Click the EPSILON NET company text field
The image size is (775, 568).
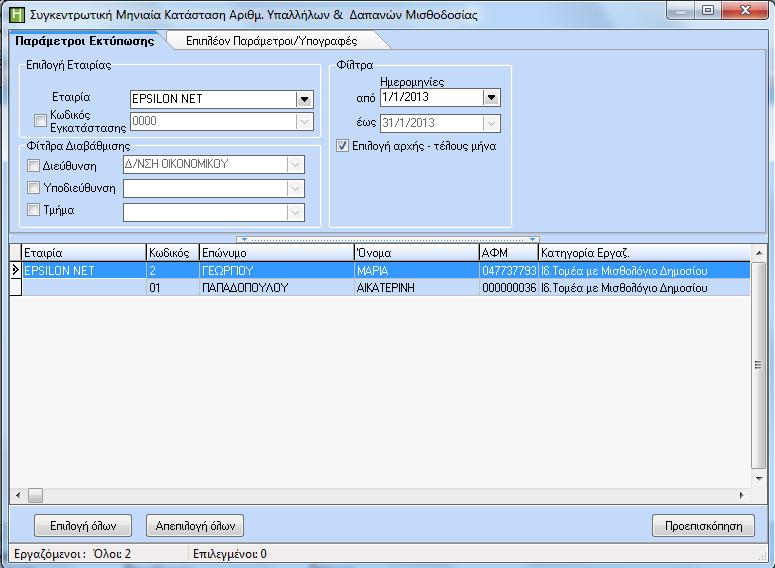coord(213,99)
